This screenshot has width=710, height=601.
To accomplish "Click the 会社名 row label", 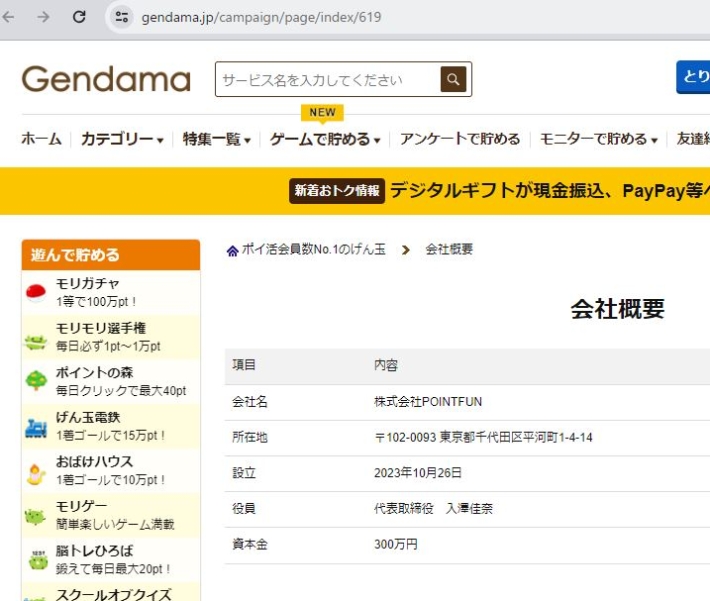I will pyautogui.click(x=249, y=402).
